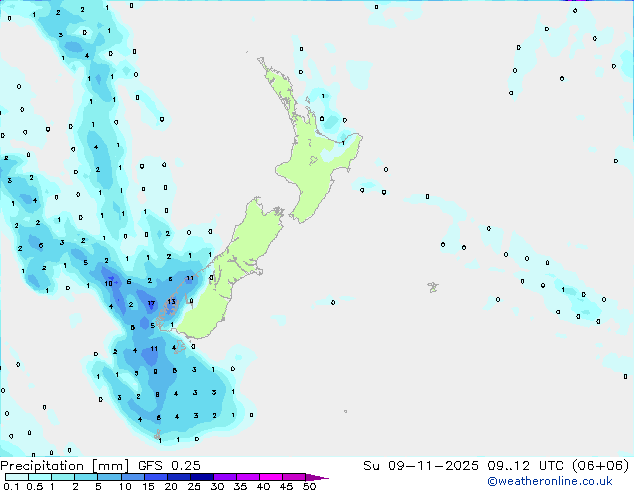Click the 'GFS 0.25' model label
Image resolution: width=634 pixels, height=490 pixels.
[x=169, y=466]
